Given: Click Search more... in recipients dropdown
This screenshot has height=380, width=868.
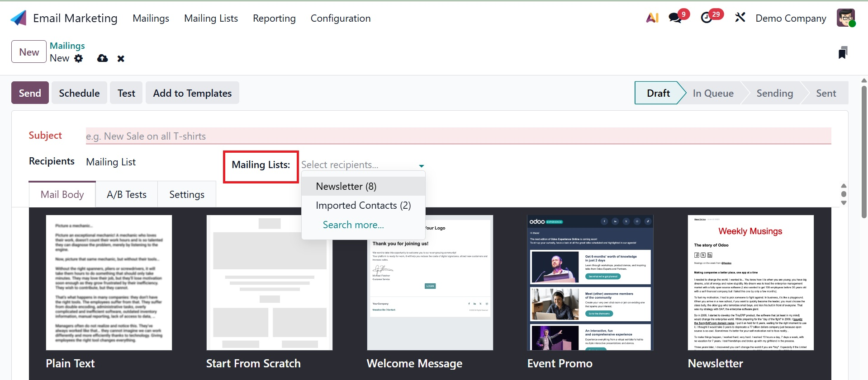Looking at the screenshot, I should [353, 225].
